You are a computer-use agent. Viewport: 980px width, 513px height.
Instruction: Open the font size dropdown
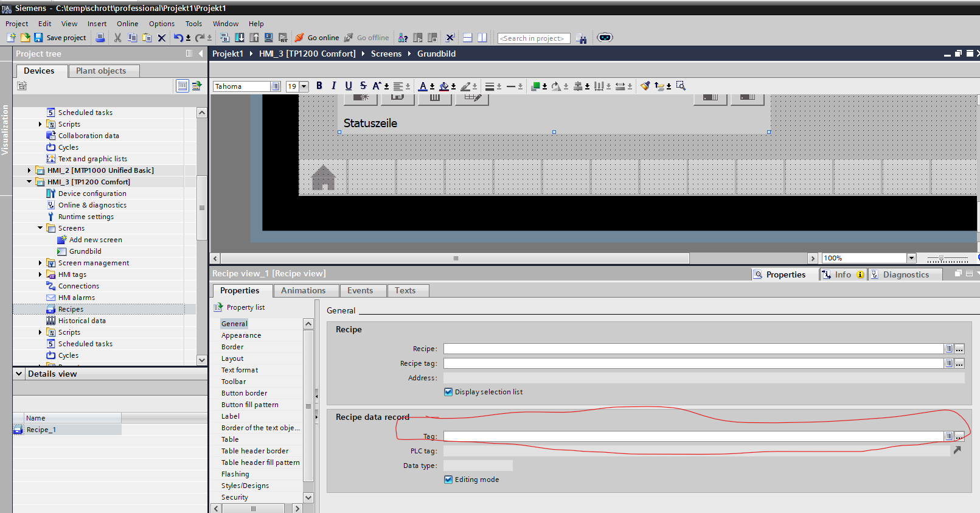[x=304, y=86]
